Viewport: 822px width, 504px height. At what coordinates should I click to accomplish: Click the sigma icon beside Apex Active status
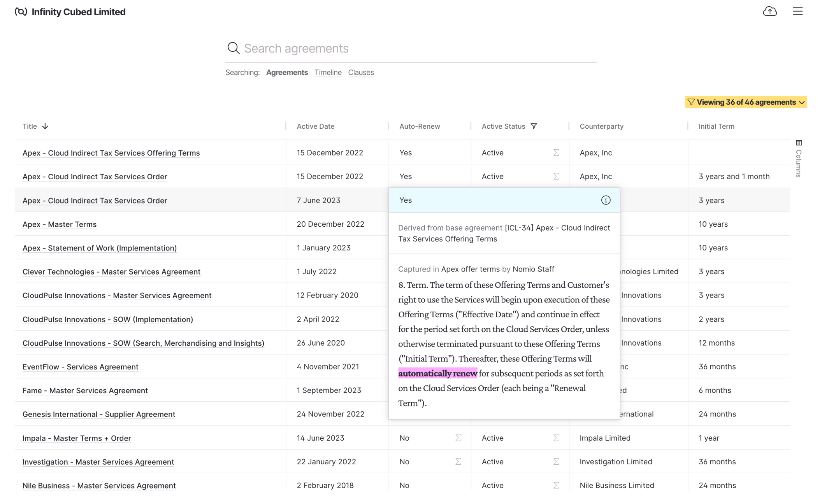556,152
